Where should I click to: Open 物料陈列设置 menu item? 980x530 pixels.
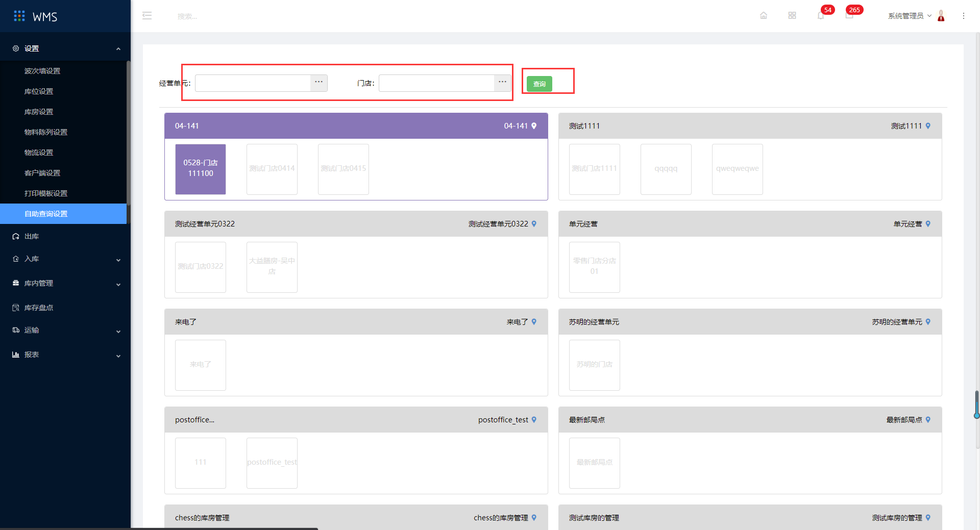(x=63, y=132)
